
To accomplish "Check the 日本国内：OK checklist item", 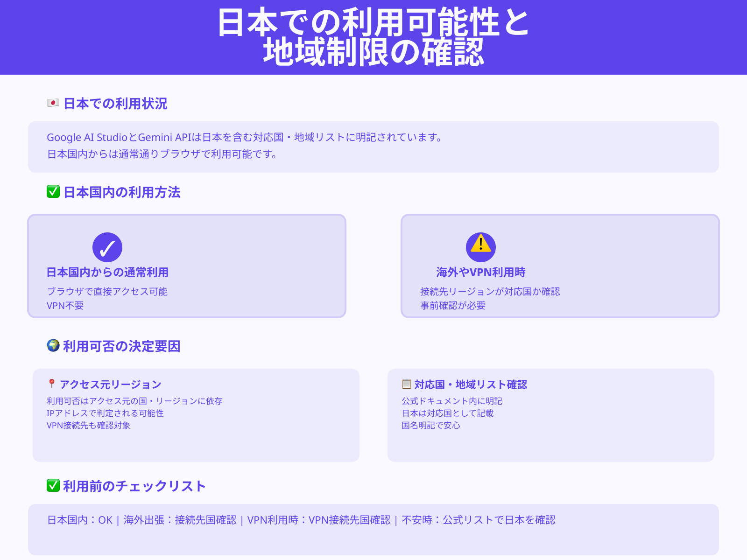I will 80,519.
